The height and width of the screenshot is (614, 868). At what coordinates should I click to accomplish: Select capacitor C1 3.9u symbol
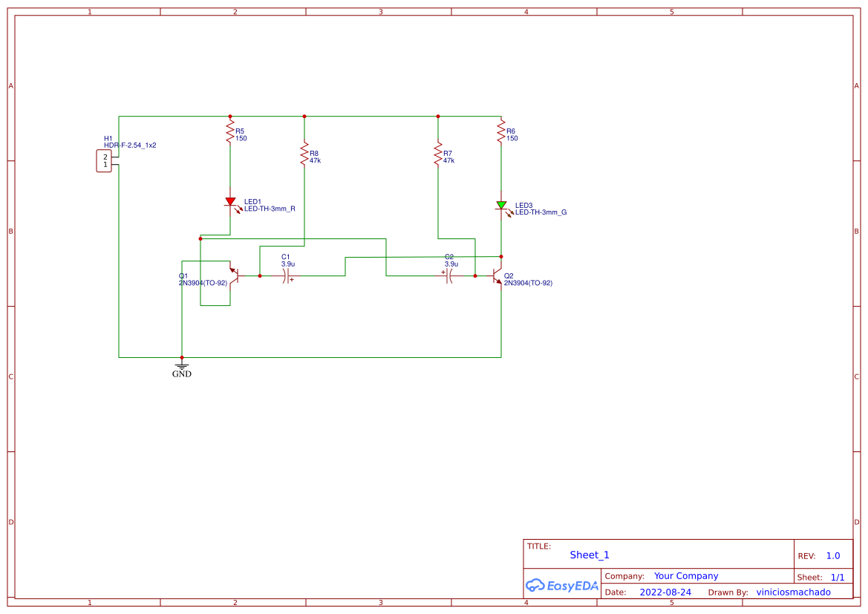285,275
